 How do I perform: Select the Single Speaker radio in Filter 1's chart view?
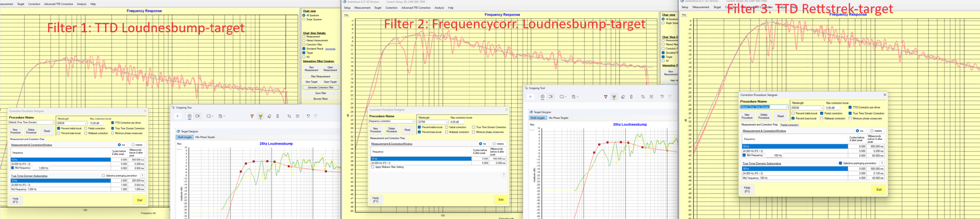point(304,20)
